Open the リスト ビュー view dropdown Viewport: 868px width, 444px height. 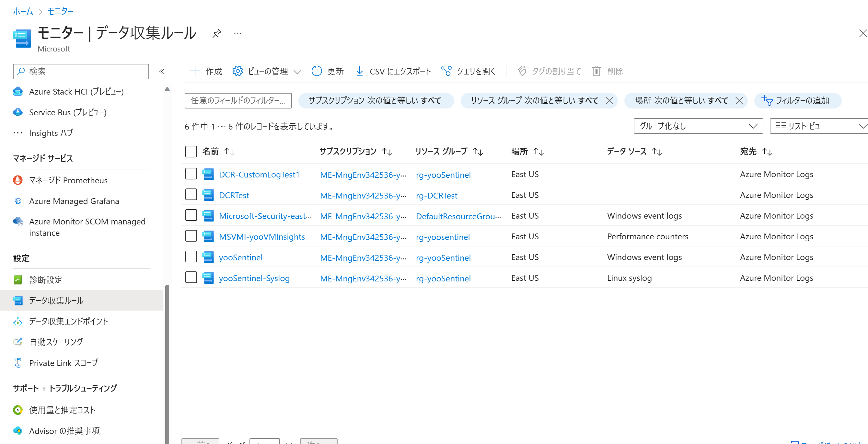pos(819,126)
